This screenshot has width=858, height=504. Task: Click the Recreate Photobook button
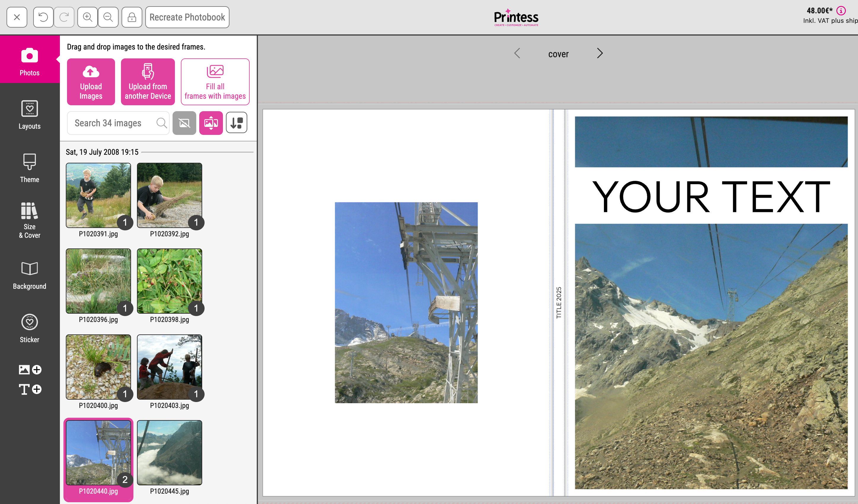[x=187, y=17]
